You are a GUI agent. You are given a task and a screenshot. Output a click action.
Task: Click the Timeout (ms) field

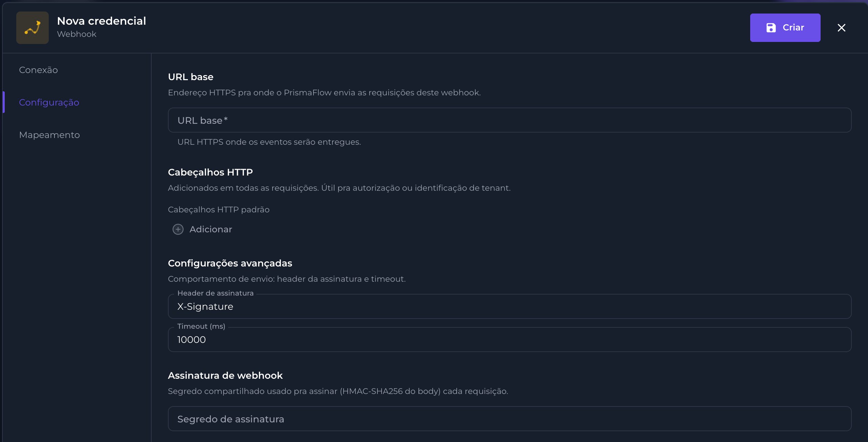tap(509, 340)
